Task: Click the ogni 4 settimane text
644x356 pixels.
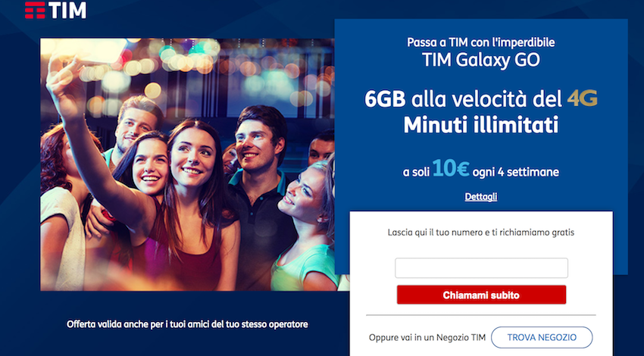Action: click(x=516, y=172)
